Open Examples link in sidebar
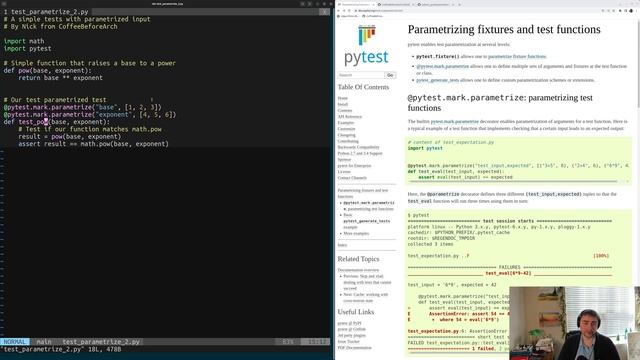Image resolution: width=640 pixels, height=360 pixels. point(346,122)
